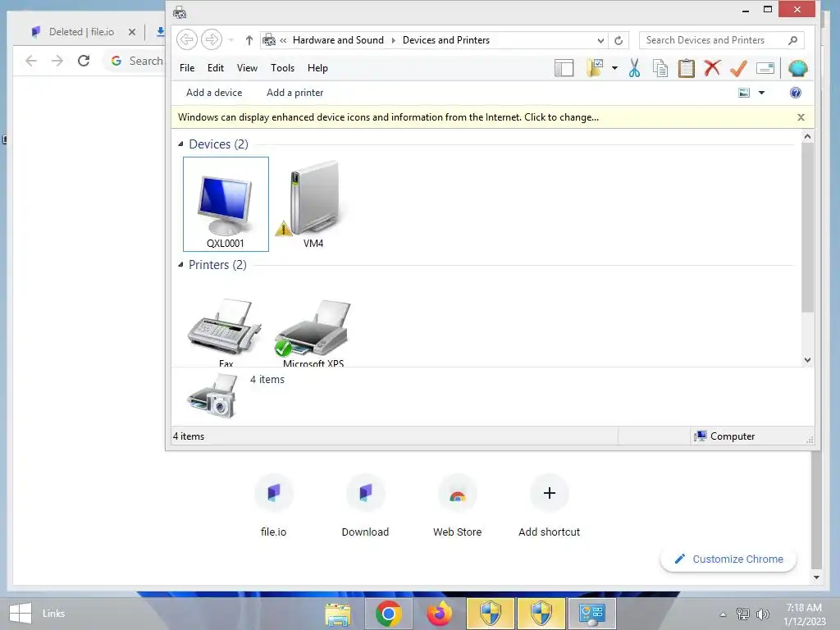This screenshot has height=630, width=840.
Task: Click the Windows Start button
Action: [21, 614]
